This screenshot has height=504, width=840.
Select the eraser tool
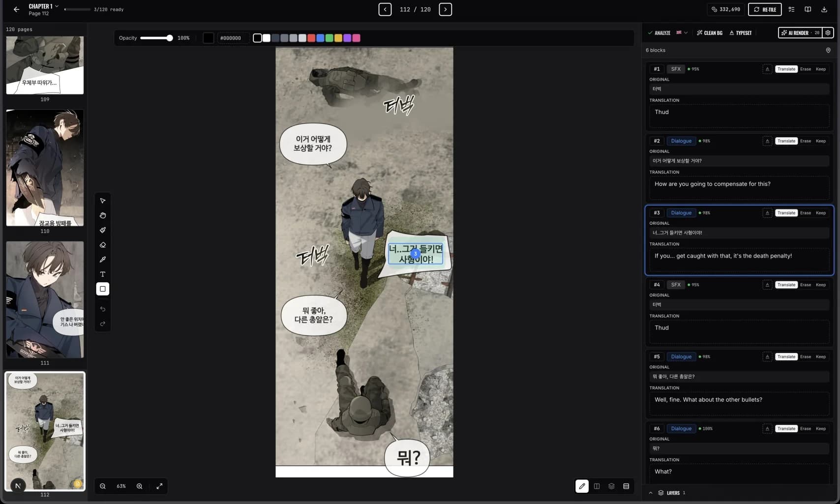click(x=103, y=245)
